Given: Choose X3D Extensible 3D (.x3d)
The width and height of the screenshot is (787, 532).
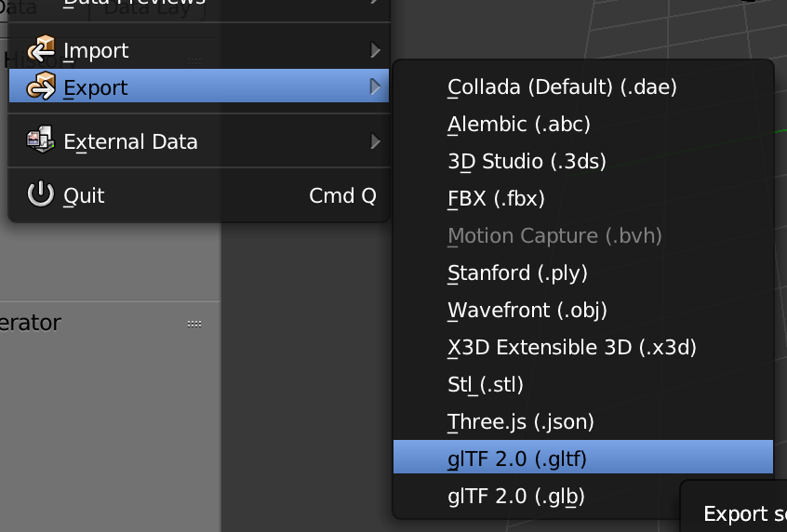Looking at the screenshot, I should pos(572,347).
